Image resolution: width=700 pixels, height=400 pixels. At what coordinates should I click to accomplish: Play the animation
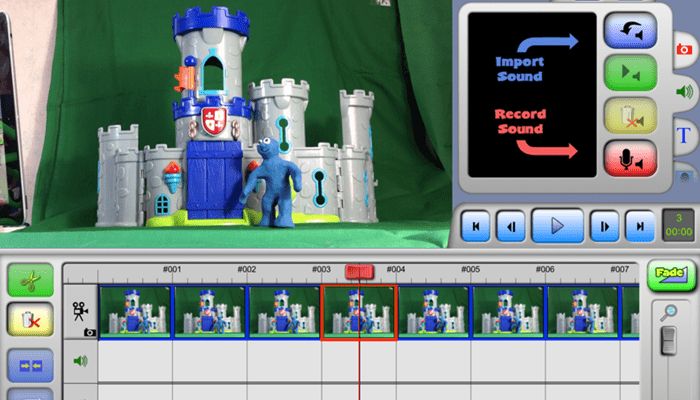(x=558, y=225)
